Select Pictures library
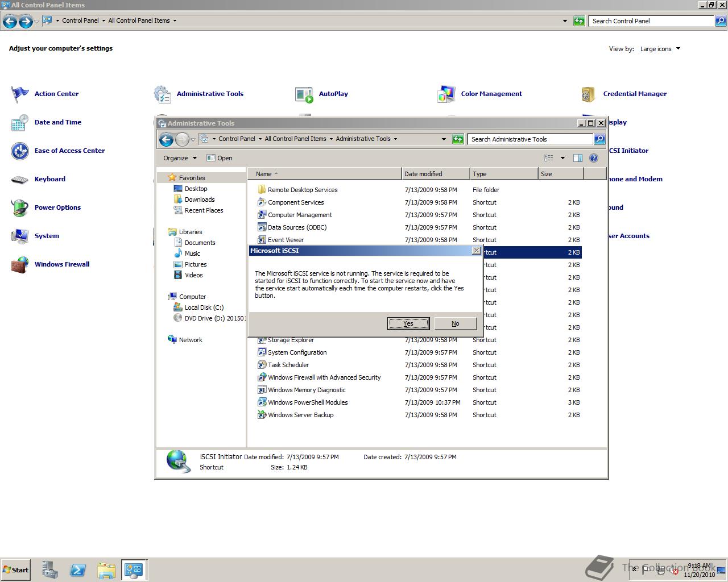This screenshot has width=728, height=582. (x=196, y=264)
